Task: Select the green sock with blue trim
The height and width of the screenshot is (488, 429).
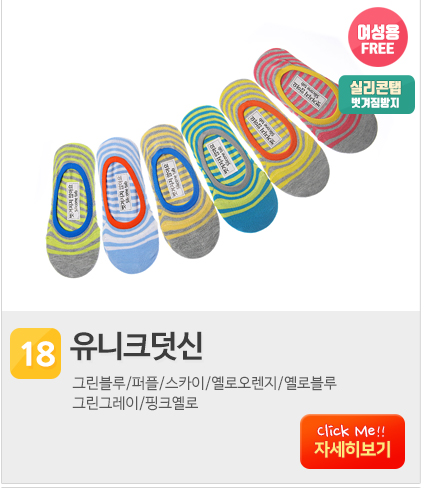Action: [72, 210]
